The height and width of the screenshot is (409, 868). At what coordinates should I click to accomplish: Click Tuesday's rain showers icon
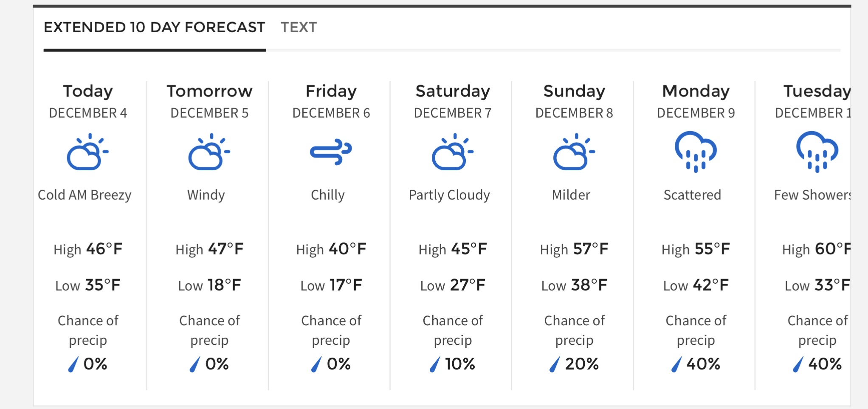coord(817,152)
